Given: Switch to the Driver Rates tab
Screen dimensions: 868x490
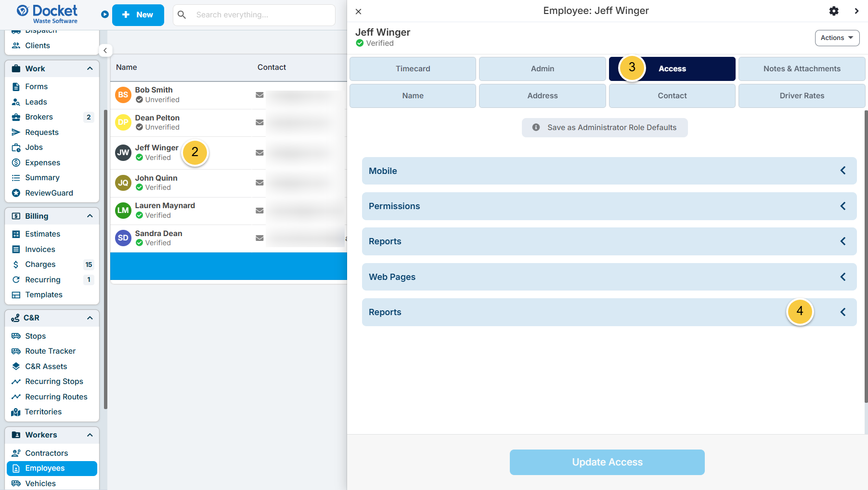Looking at the screenshot, I should (802, 96).
